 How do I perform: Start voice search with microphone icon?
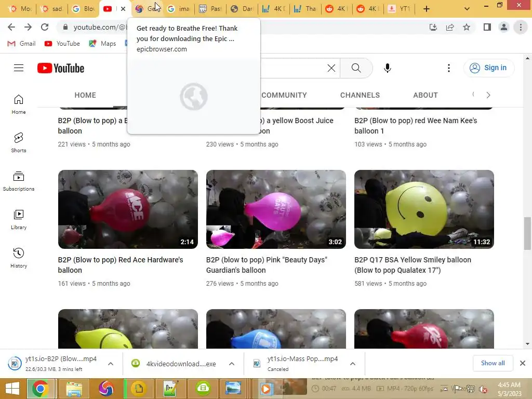point(388,68)
